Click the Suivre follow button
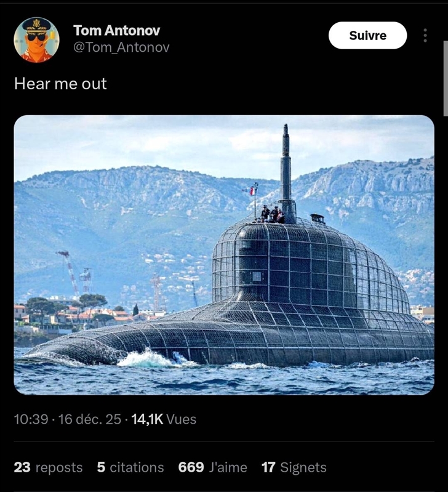The image size is (448, 492). pyautogui.click(x=367, y=36)
